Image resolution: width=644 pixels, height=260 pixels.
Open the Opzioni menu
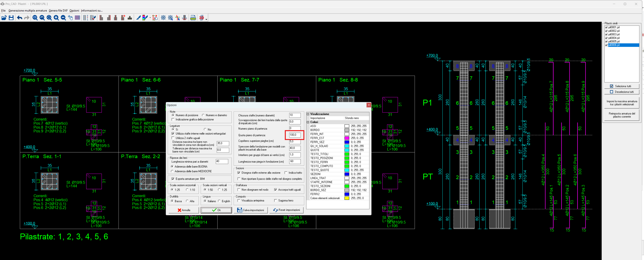coord(74,11)
